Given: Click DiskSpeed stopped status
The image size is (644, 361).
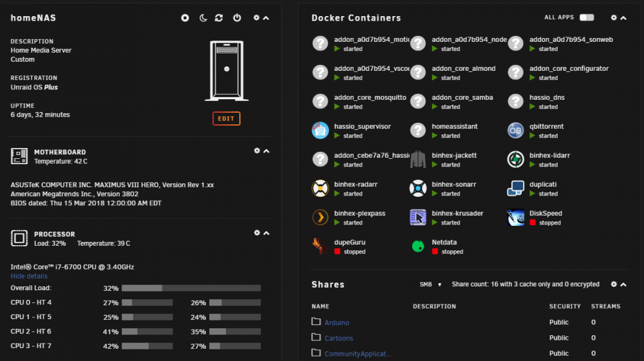Looking at the screenshot, I should (545, 223).
